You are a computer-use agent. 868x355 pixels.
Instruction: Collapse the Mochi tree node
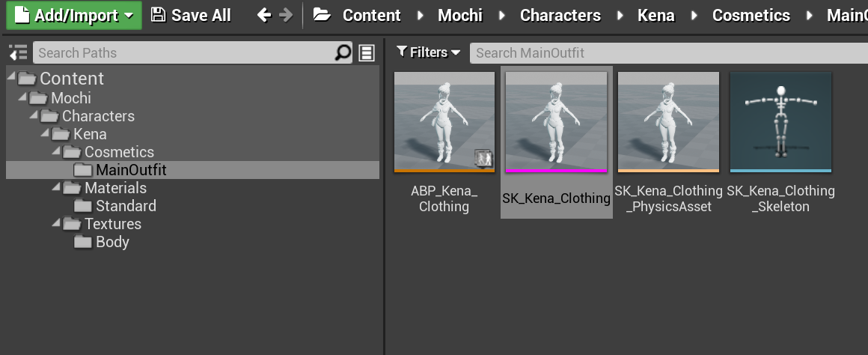coord(22,97)
